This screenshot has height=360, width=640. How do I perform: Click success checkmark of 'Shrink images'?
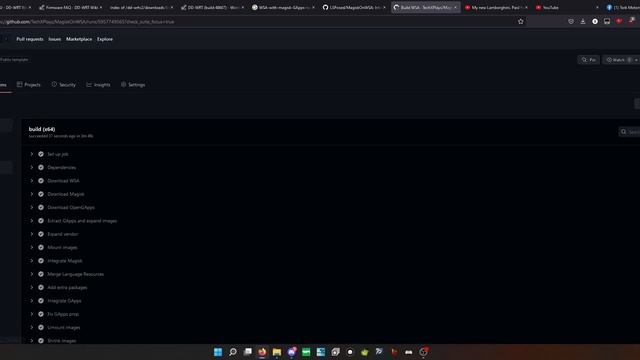coord(41,341)
